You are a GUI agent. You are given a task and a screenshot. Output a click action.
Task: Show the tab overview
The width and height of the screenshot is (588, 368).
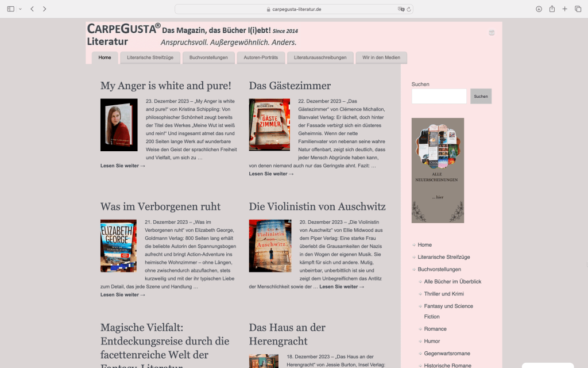[x=578, y=9]
